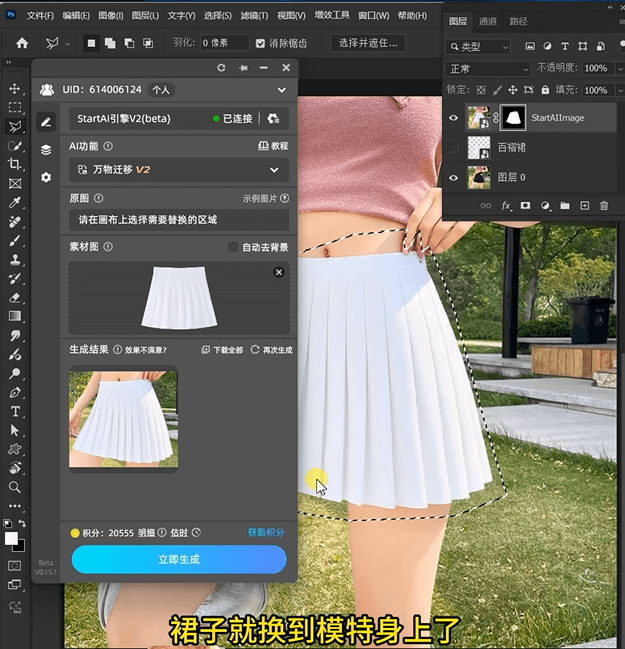Enable auto background removal checkbox
Image resolution: width=625 pixels, height=649 pixels.
(233, 247)
